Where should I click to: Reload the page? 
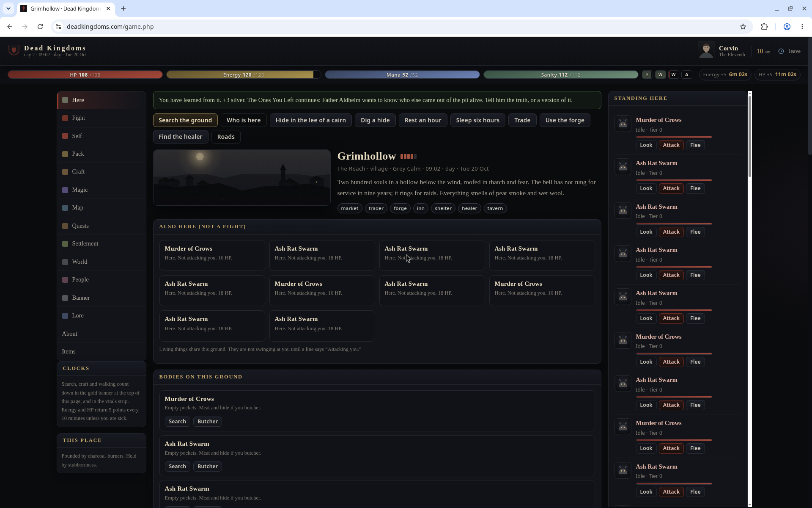point(40,27)
